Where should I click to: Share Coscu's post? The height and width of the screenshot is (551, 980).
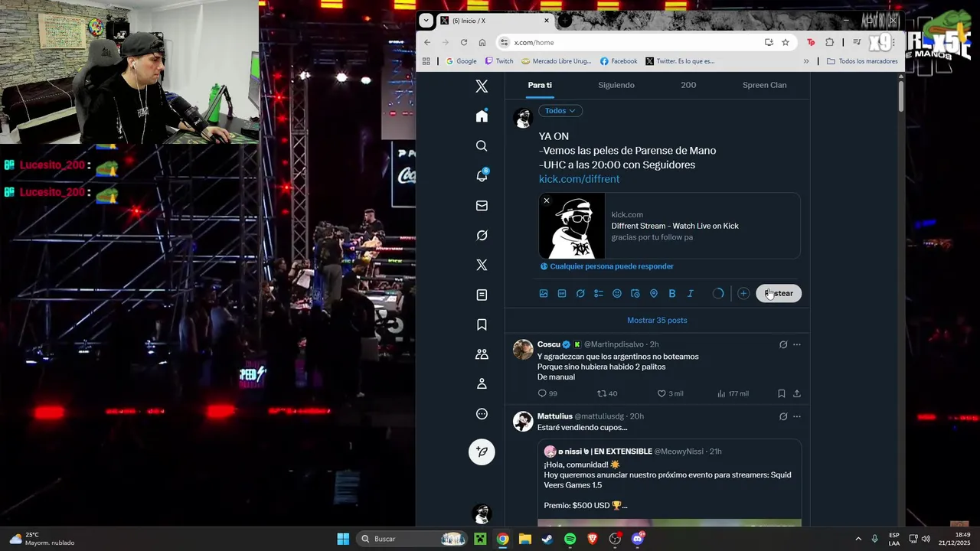click(x=797, y=393)
